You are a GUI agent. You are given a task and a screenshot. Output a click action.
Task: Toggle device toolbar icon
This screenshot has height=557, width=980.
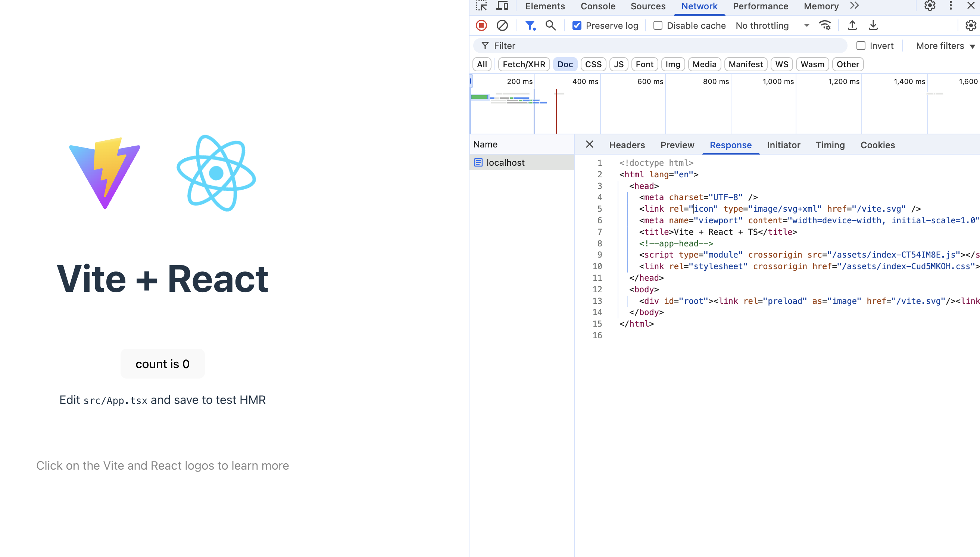[x=502, y=6]
